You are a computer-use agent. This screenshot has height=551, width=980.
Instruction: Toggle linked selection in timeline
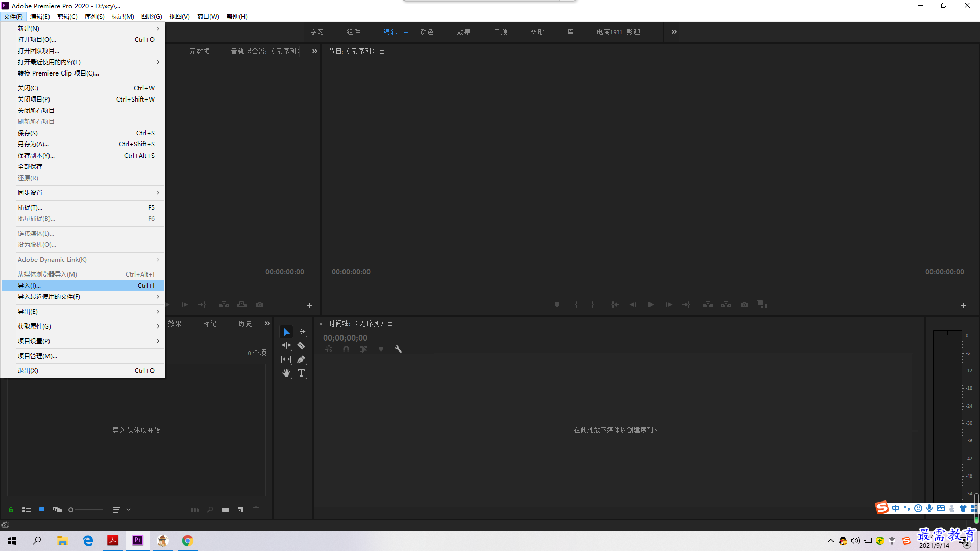tap(363, 349)
